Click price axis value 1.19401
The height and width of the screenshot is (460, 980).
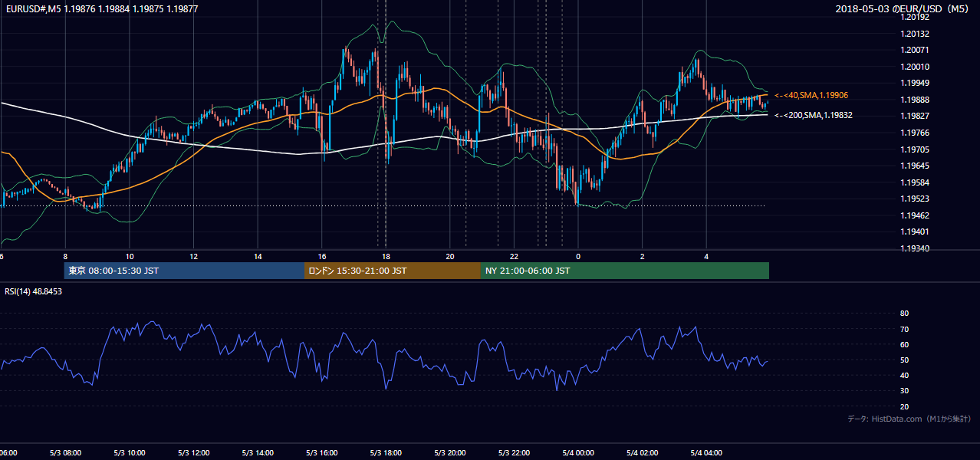tap(916, 232)
